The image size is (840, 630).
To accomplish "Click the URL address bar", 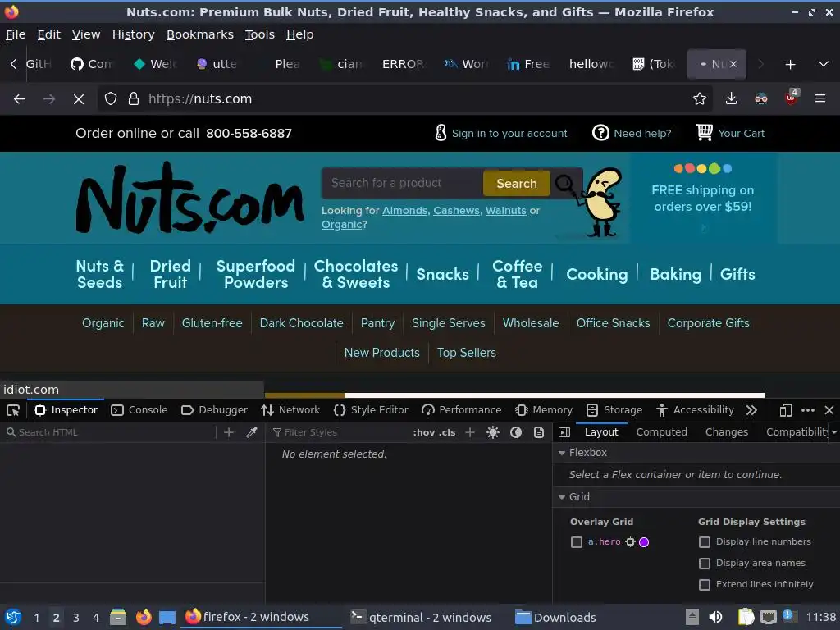I will [404, 99].
